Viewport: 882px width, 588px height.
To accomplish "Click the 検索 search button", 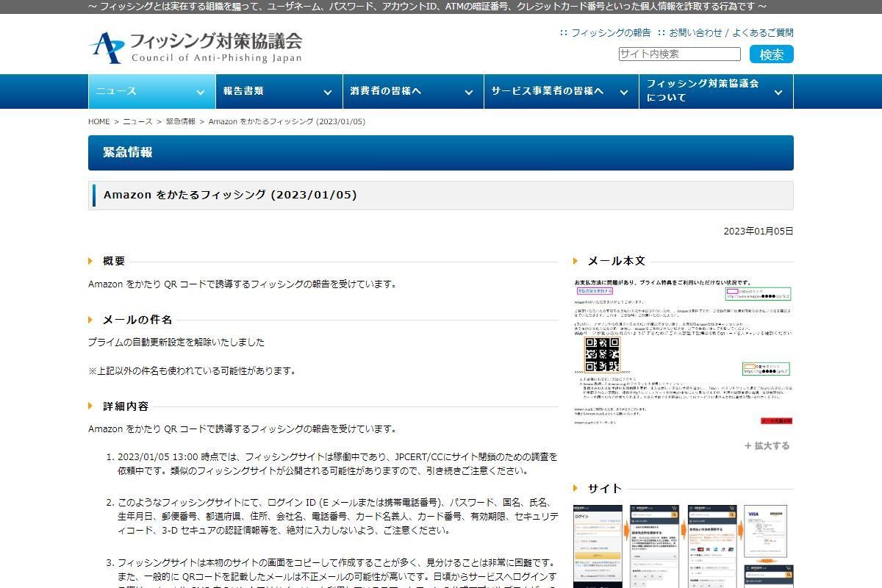I will click(772, 54).
